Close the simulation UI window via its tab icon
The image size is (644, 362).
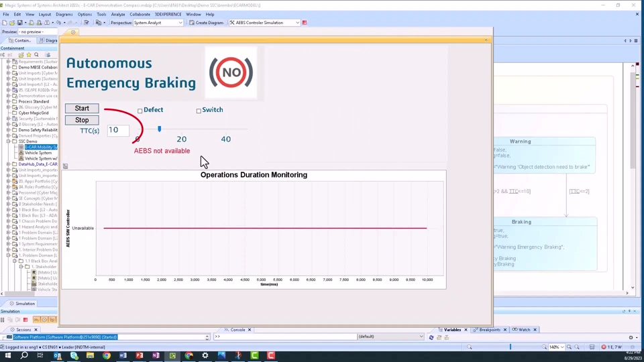(73, 32)
